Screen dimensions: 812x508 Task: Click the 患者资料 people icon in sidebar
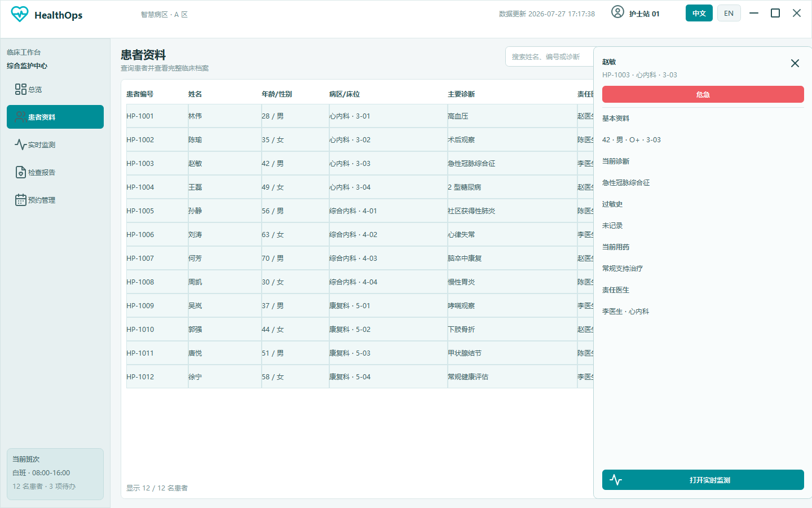point(21,117)
